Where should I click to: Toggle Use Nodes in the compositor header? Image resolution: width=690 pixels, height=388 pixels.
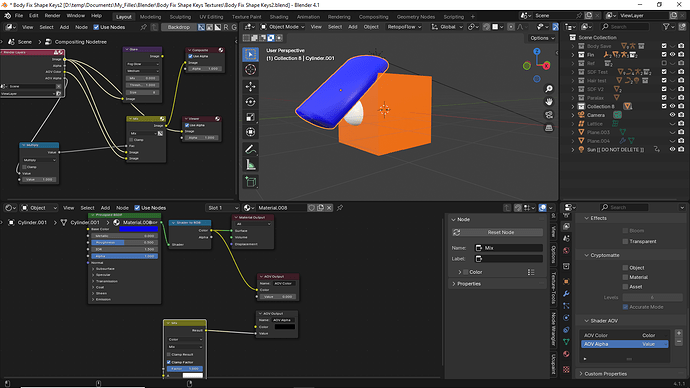[x=96, y=27]
